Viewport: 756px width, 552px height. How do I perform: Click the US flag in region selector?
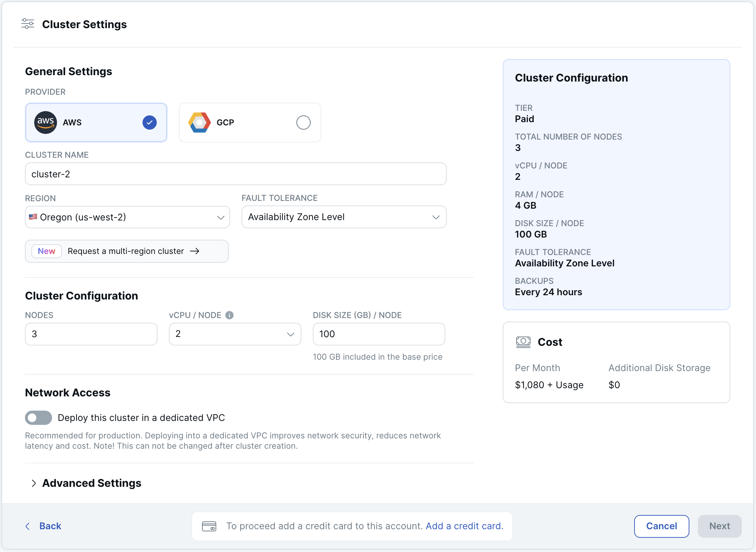[33, 217]
